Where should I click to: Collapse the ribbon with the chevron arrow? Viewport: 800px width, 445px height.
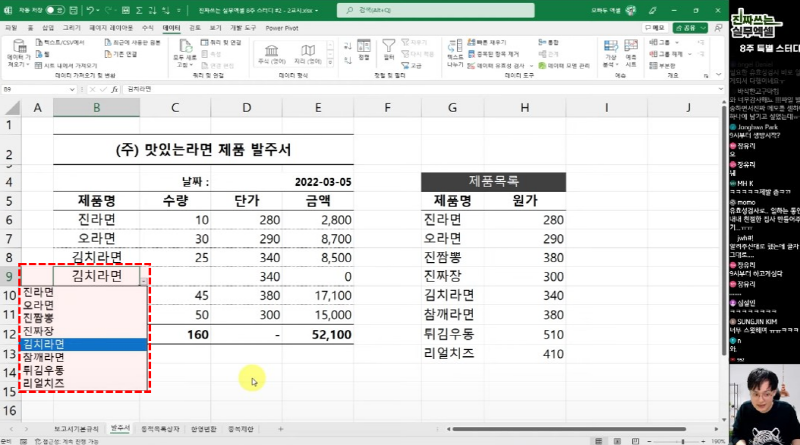pos(719,75)
